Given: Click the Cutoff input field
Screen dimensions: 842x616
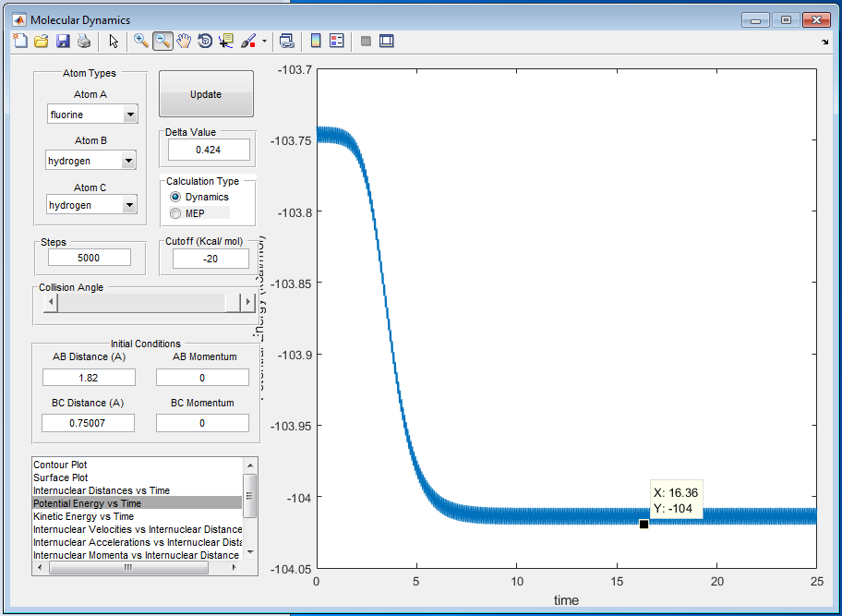Looking at the screenshot, I should [210, 259].
